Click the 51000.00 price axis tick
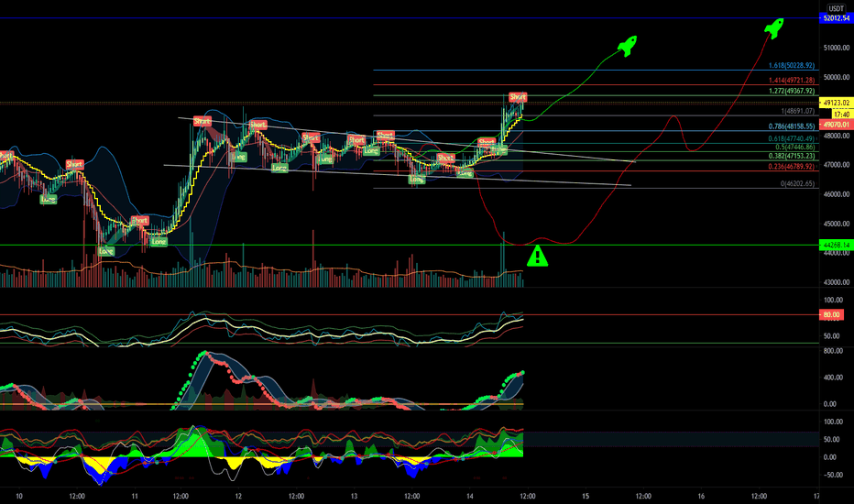 pyautogui.click(x=836, y=48)
